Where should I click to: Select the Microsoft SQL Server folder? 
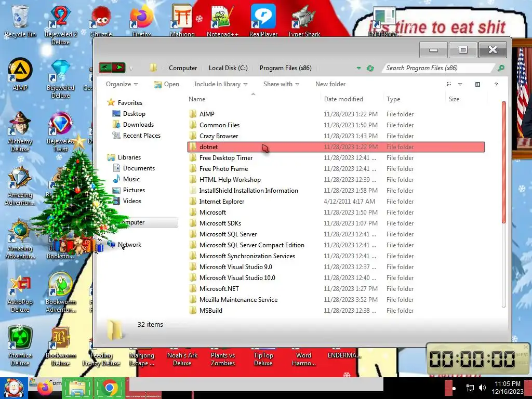(x=336, y=234)
